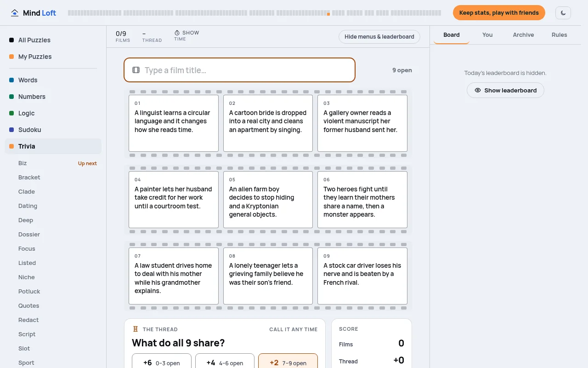This screenshot has height=368, width=588.
Task: Open the Redact trivia puzzle
Action: click(57, 320)
